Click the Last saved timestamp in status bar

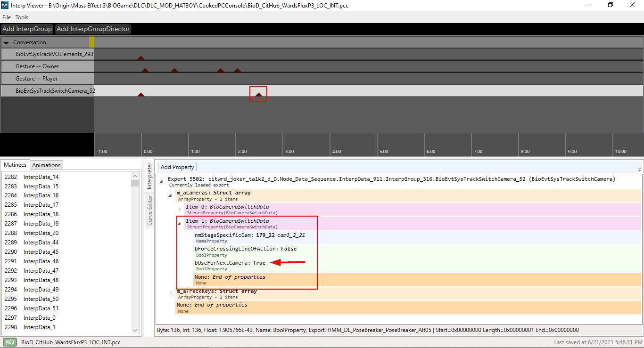598,342
